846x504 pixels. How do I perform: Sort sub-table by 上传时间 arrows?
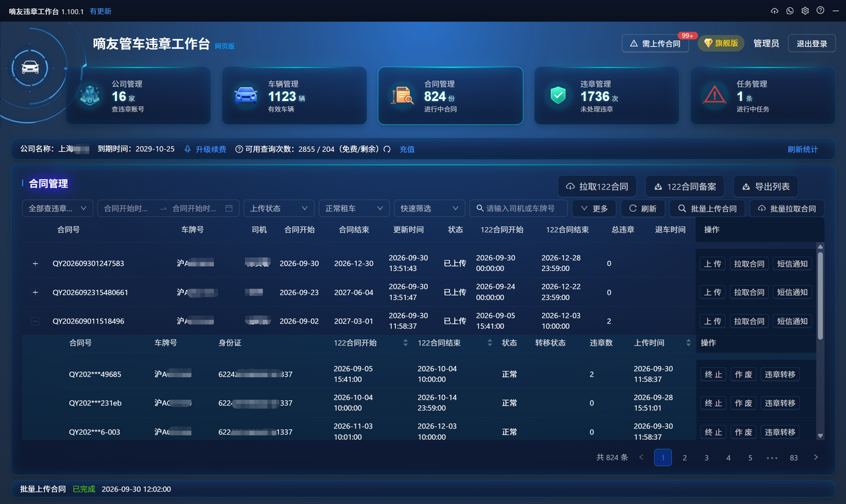688,343
